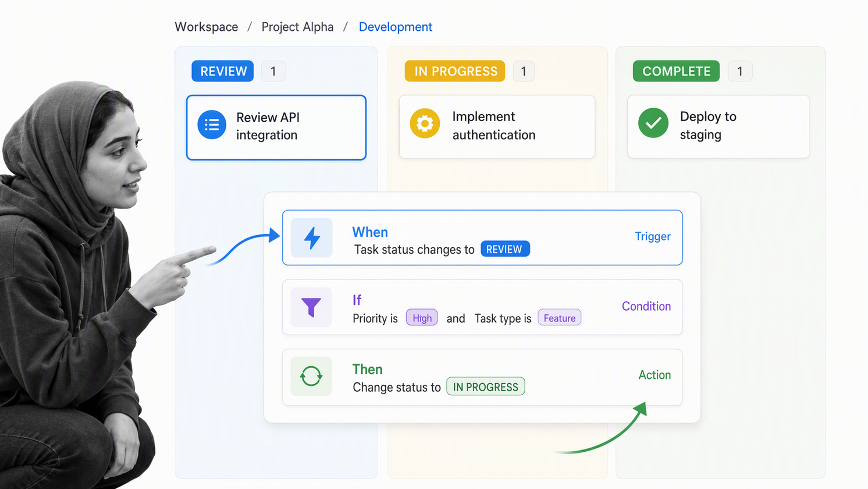Image resolution: width=868 pixels, height=489 pixels.
Task: Click the 'Priority is' text in the condition
Action: click(375, 318)
